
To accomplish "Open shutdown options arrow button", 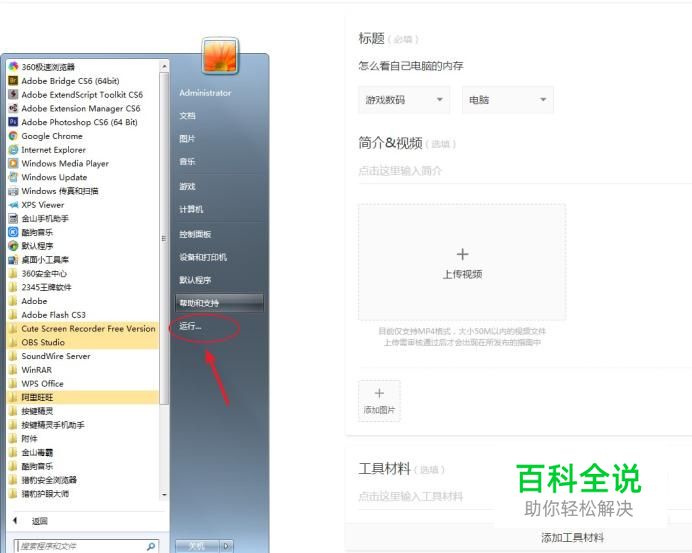I will click(x=226, y=546).
